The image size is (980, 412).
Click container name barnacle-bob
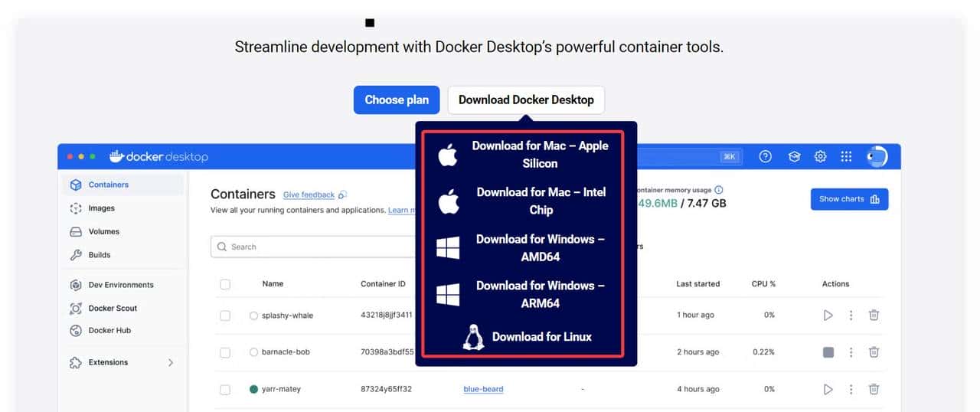tap(286, 352)
